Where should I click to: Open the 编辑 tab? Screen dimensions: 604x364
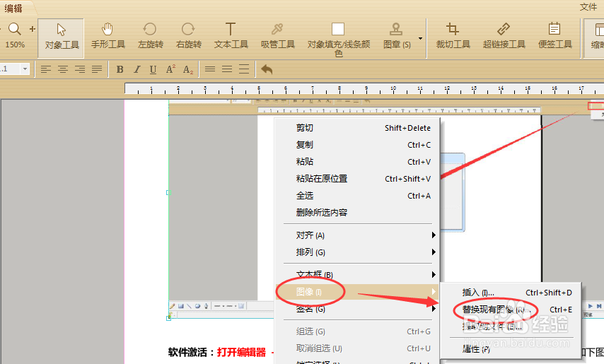[x=13, y=8]
